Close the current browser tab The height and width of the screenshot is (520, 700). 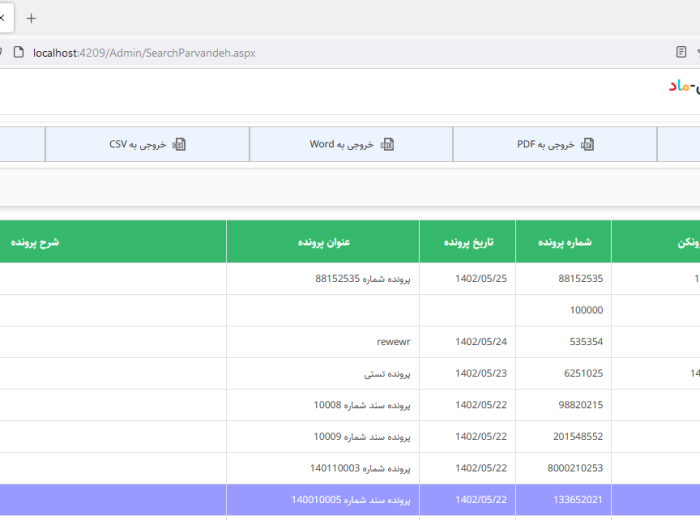point(3,18)
